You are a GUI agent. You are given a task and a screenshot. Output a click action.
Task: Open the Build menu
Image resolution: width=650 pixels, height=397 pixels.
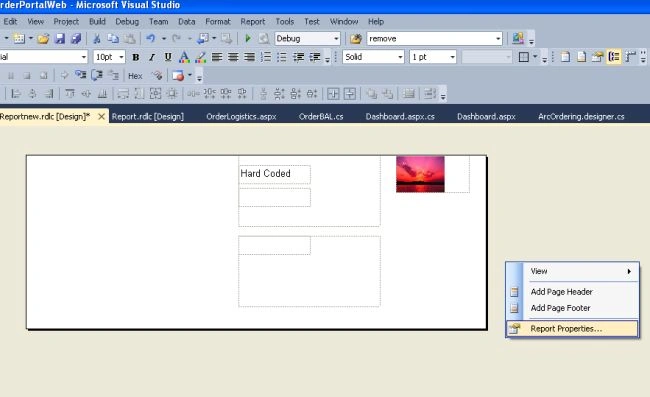(97, 22)
